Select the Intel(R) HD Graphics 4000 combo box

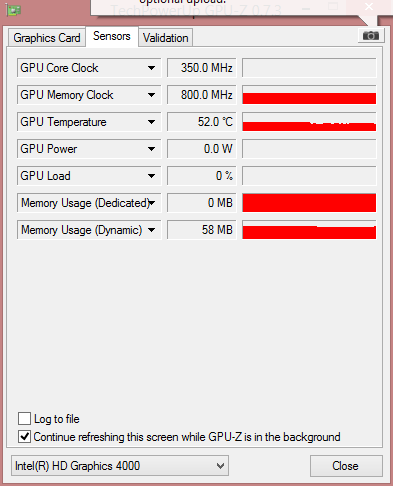pyautogui.click(x=120, y=466)
